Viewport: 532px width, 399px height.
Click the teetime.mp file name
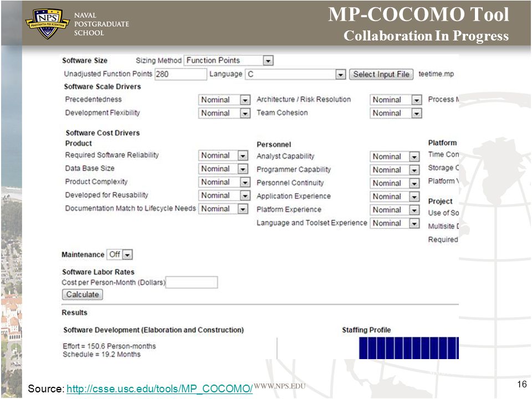(436, 74)
